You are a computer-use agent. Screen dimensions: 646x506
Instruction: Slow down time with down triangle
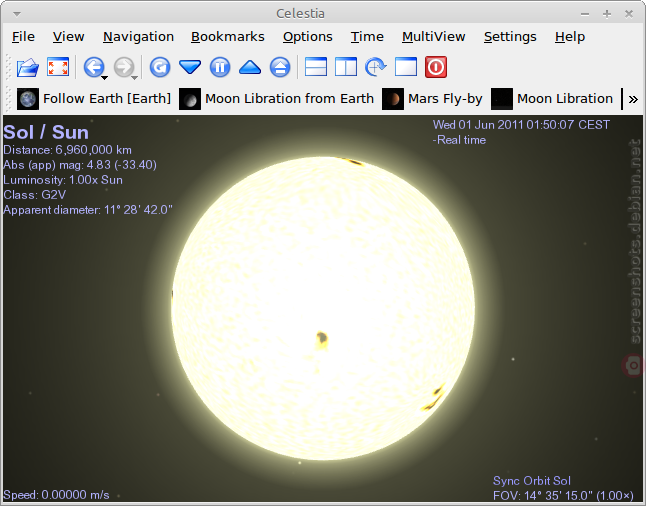point(190,67)
